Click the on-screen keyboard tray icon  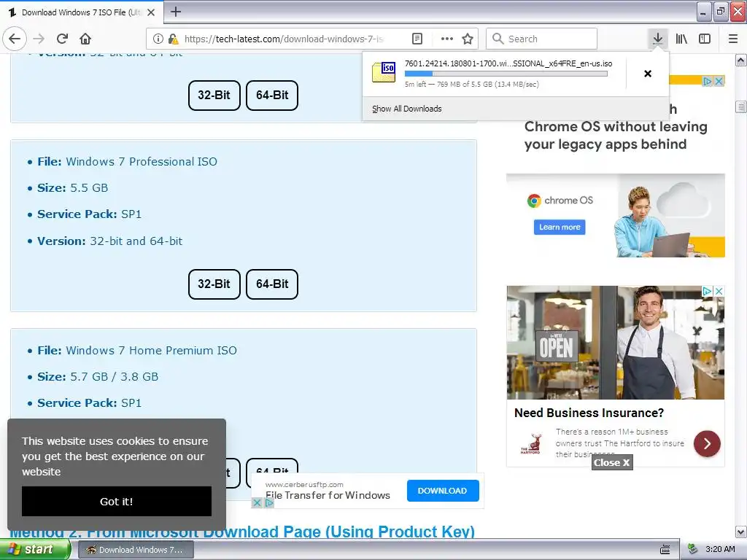point(665,550)
